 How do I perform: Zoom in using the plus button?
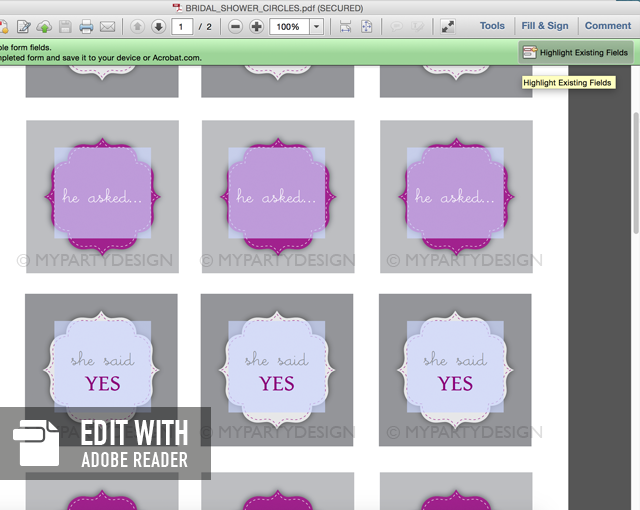click(256, 26)
